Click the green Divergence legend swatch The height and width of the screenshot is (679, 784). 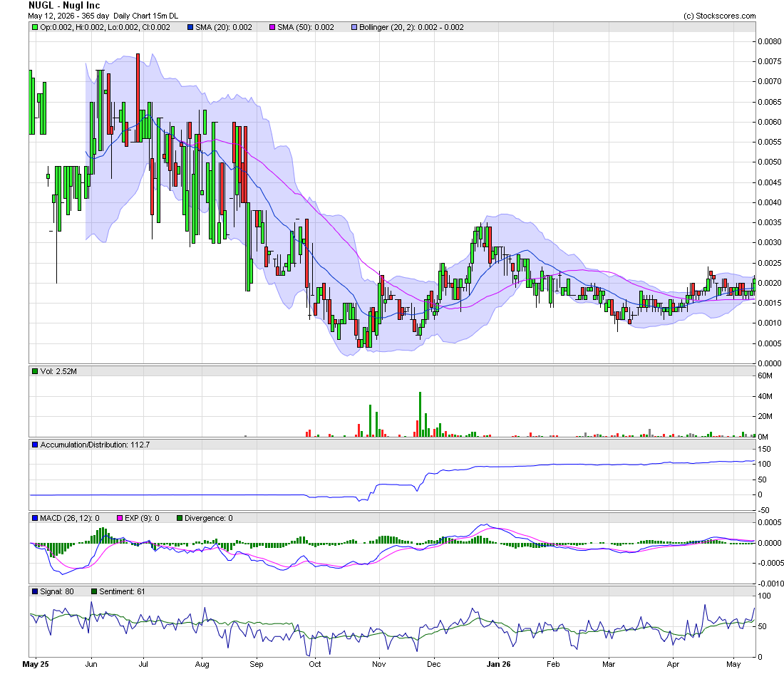pos(180,518)
